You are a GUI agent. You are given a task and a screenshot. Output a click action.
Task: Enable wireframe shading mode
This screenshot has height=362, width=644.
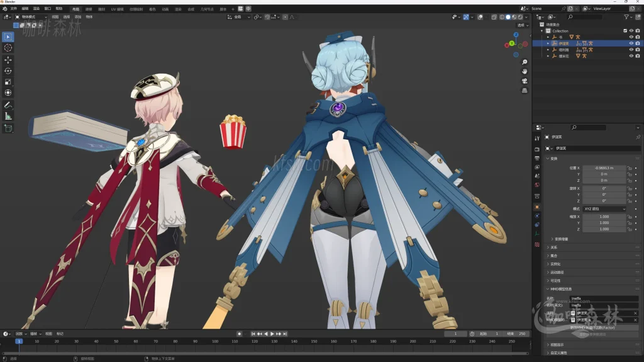point(502,17)
